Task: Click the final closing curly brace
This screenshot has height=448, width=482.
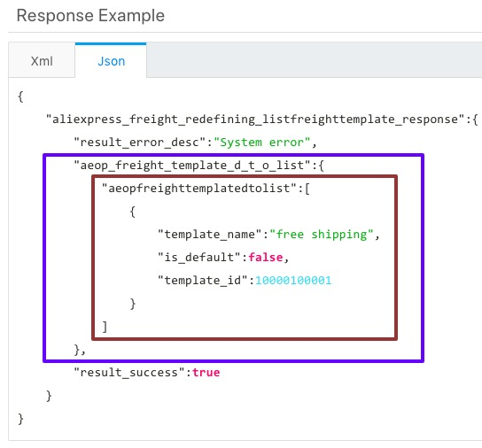Action: (x=20, y=419)
